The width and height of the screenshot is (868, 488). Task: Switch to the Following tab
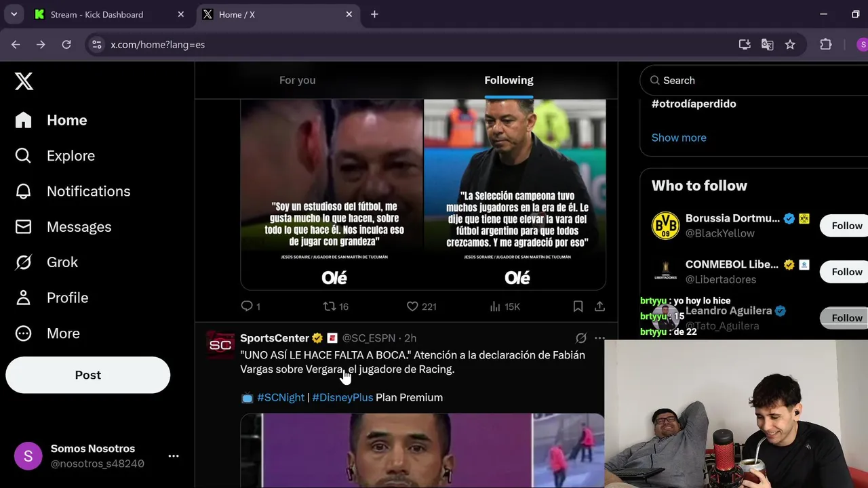(509, 80)
